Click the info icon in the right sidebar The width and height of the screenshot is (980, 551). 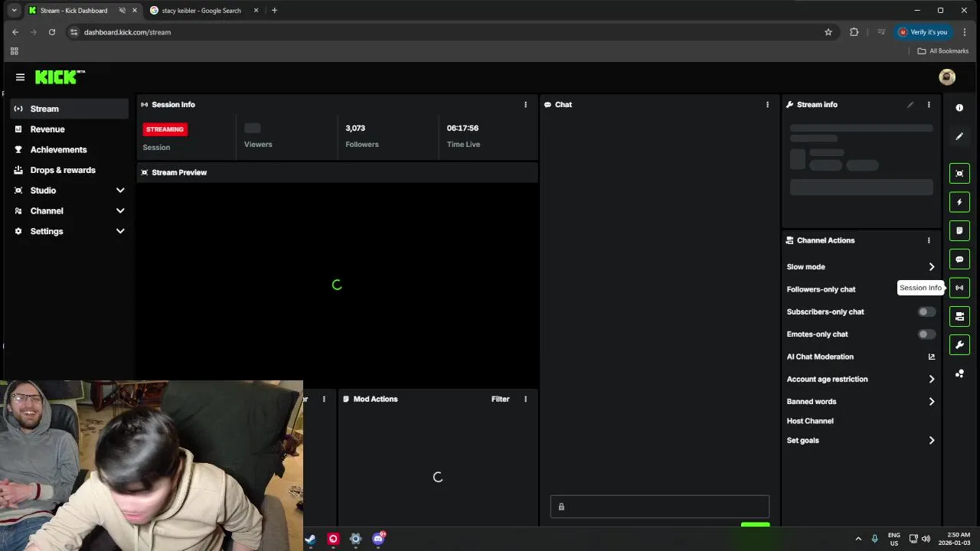pos(959,108)
